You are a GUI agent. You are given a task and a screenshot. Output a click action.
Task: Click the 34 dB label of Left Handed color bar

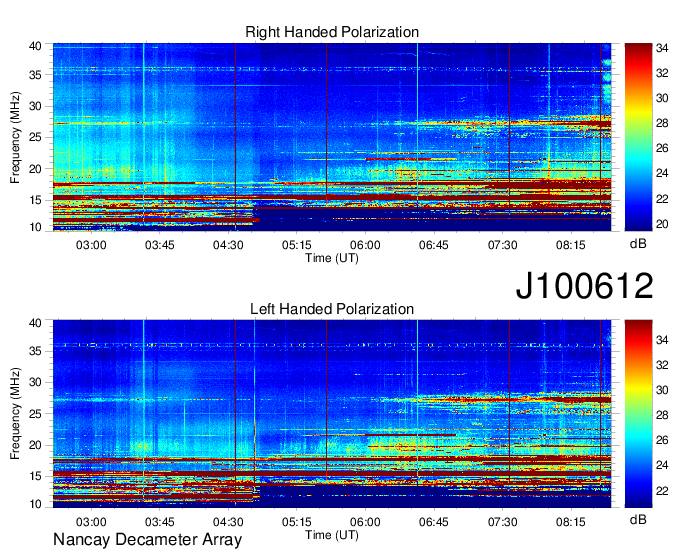point(662,340)
